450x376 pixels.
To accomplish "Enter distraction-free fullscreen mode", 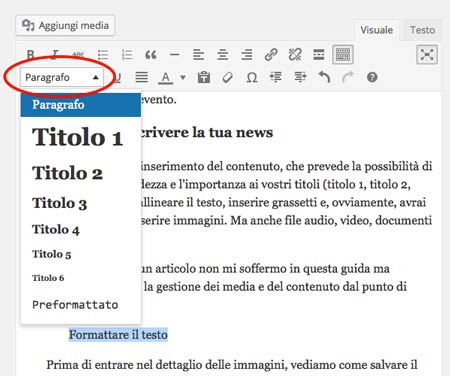I will tap(427, 54).
